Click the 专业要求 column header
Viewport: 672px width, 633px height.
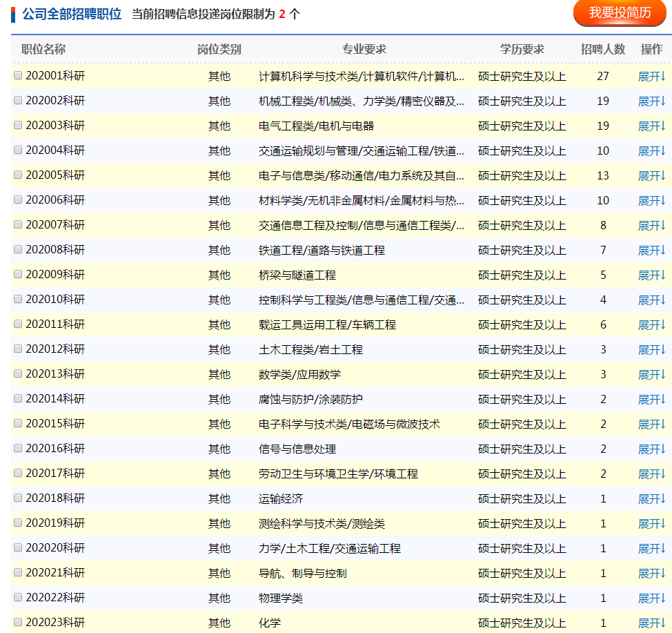click(x=364, y=49)
